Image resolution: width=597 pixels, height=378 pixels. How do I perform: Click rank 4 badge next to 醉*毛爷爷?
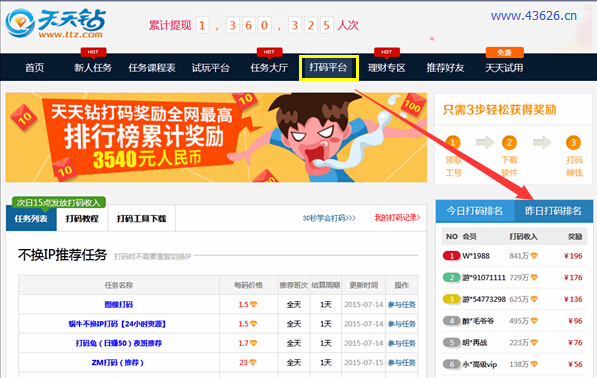coord(452,321)
